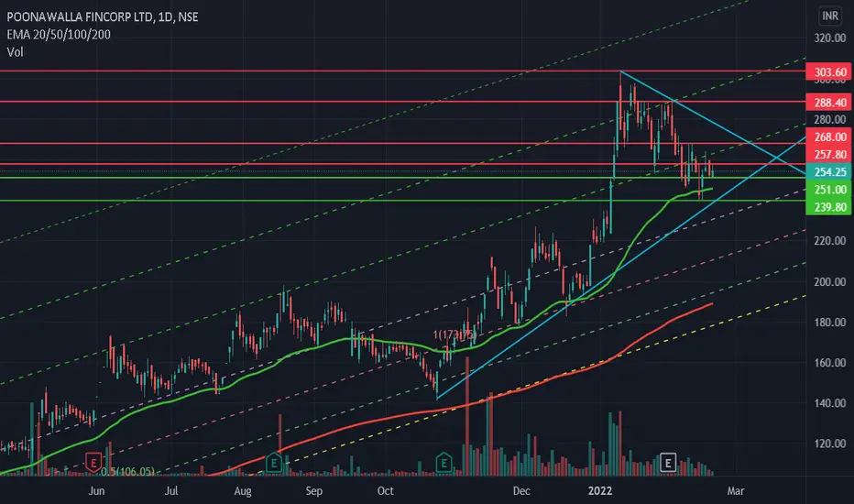
Task: Select the 1(173.75) Fibonacci level label
Action: click(x=454, y=334)
